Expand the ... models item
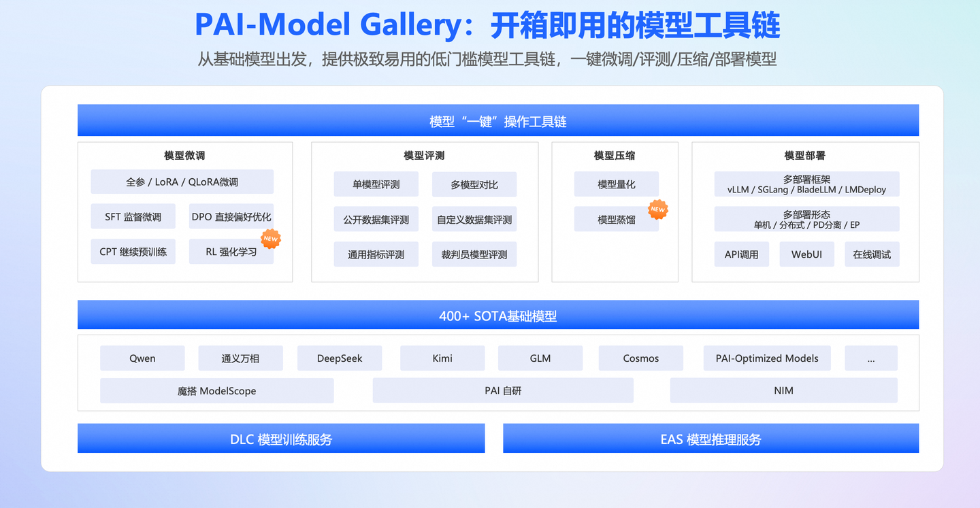Viewport: 980px width, 508px height. (x=871, y=358)
